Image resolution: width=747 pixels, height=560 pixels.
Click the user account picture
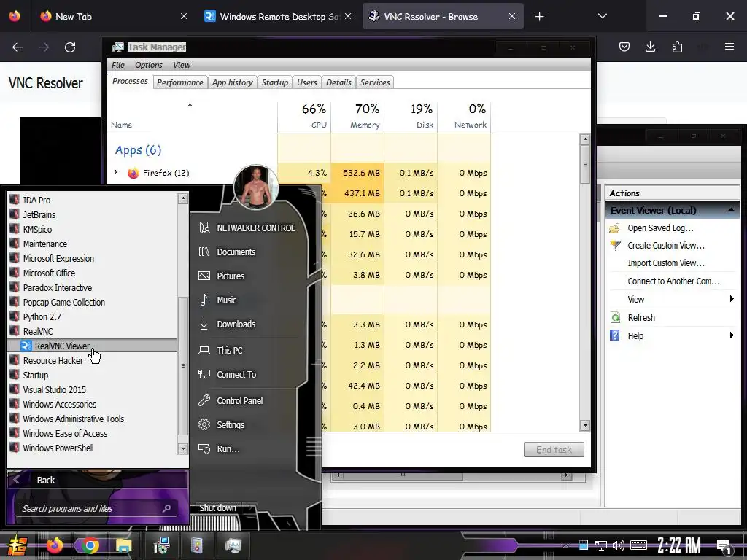pos(256,187)
